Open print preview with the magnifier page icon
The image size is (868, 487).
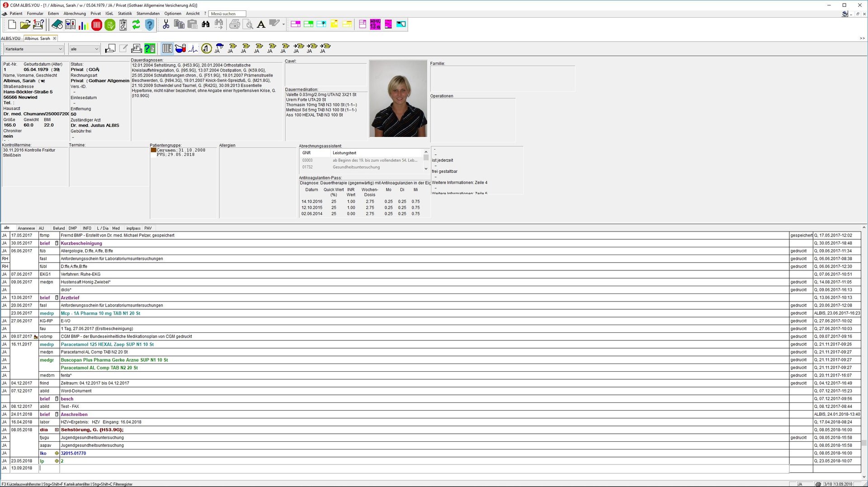[248, 24]
